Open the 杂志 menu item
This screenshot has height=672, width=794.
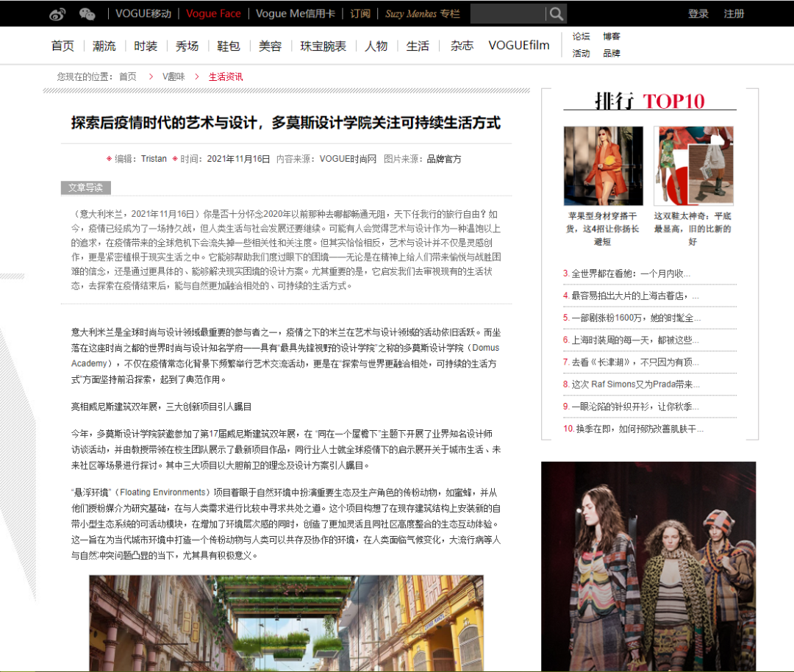(461, 45)
